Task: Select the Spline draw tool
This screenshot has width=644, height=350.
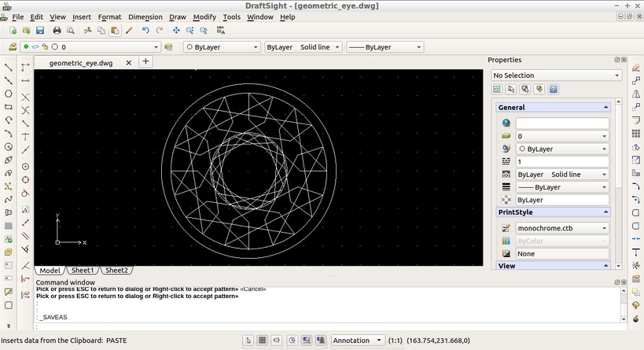Action: coord(8,199)
